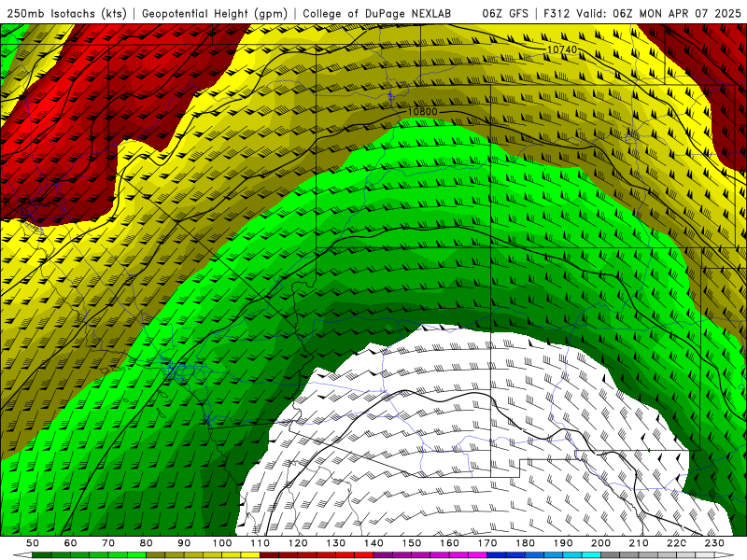
Task: Click the 180 value on the color scale
Action: (x=525, y=543)
